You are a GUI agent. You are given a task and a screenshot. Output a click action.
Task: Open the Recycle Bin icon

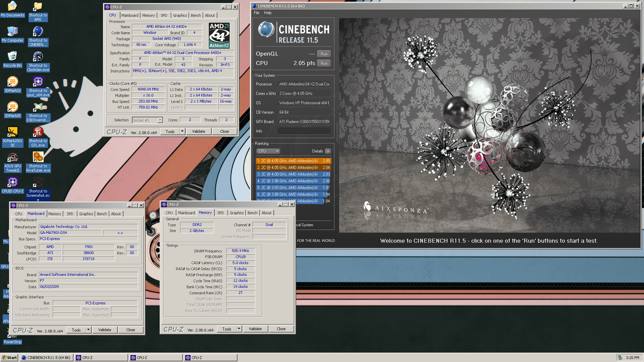pyautogui.click(x=12, y=57)
